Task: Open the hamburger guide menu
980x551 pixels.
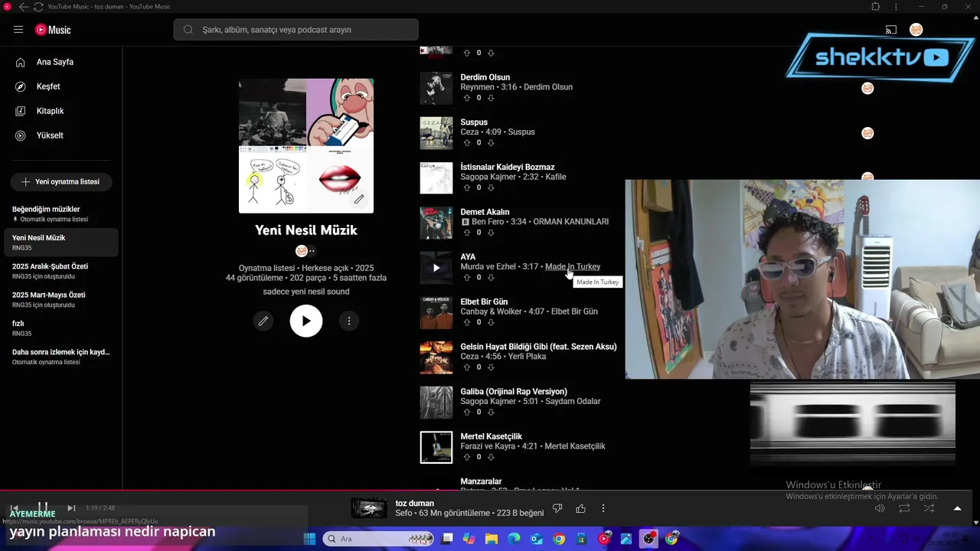Action: point(18,30)
